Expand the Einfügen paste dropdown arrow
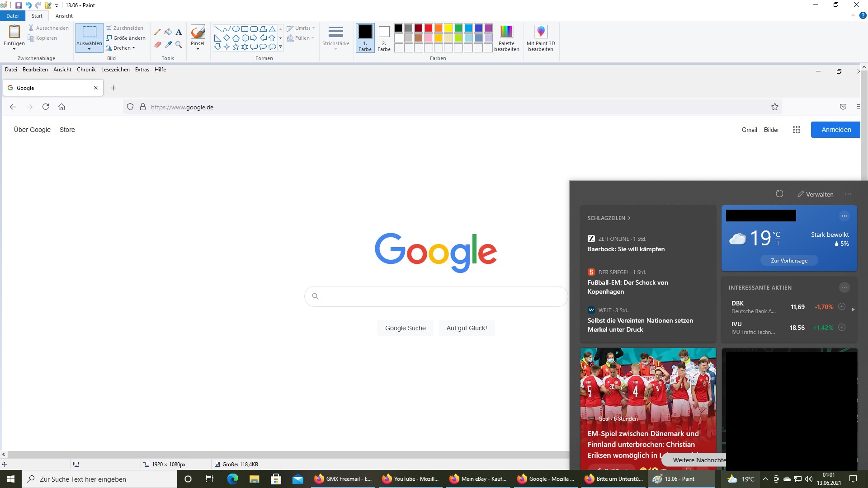This screenshot has width=868, height=488. [14, 49]
